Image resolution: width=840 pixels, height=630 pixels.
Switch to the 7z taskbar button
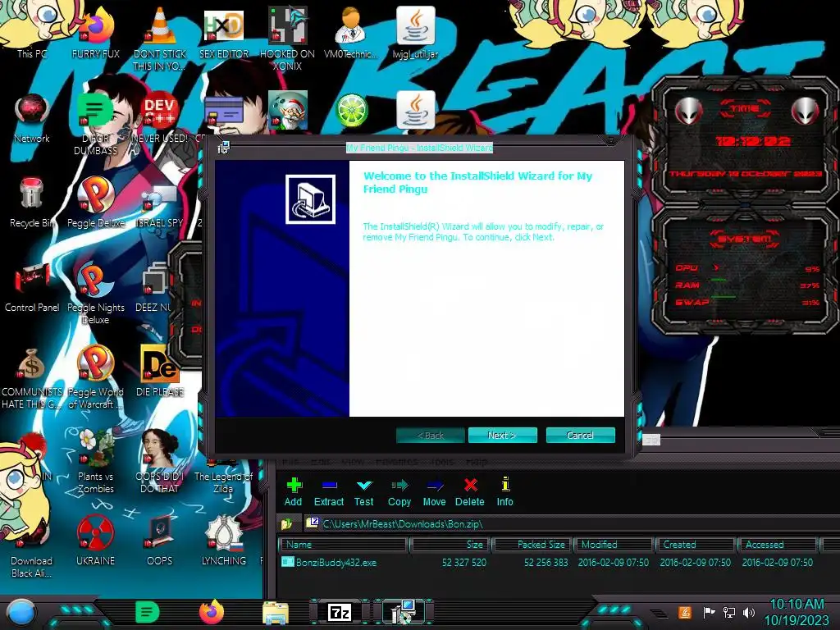point(339,612)
